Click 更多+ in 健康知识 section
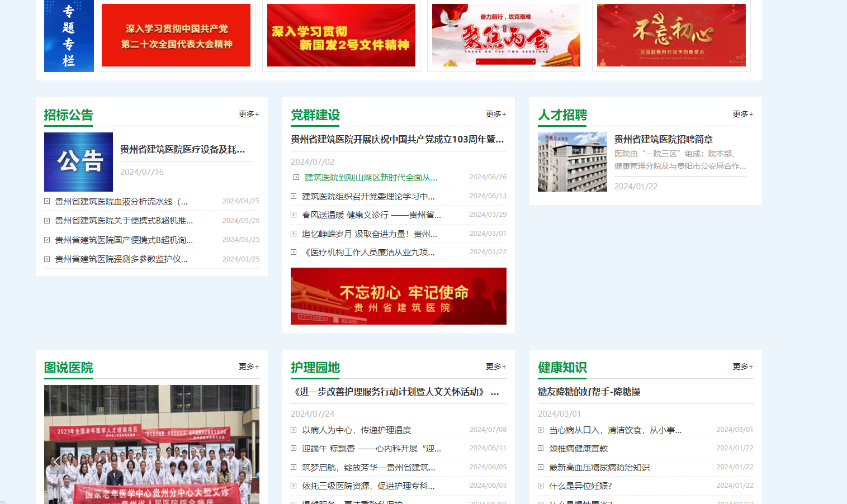 tap(743, 367)
